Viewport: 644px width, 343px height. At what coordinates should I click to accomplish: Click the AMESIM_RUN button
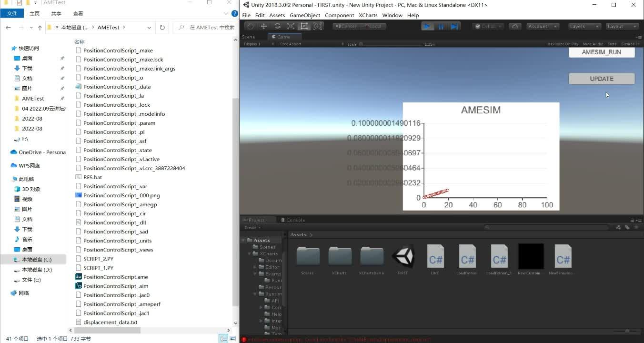(601, 52)
